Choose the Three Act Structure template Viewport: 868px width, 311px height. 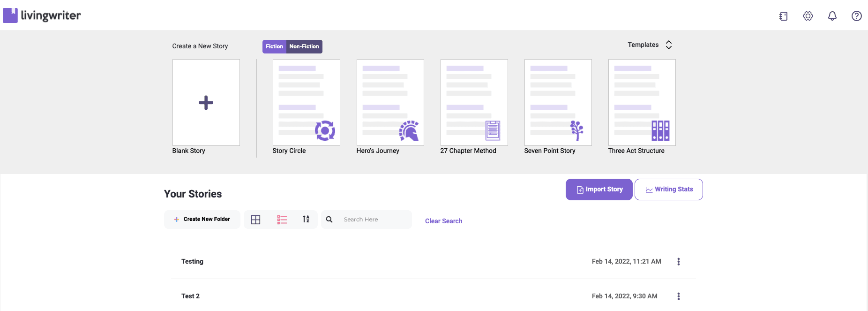click(642, 102)
